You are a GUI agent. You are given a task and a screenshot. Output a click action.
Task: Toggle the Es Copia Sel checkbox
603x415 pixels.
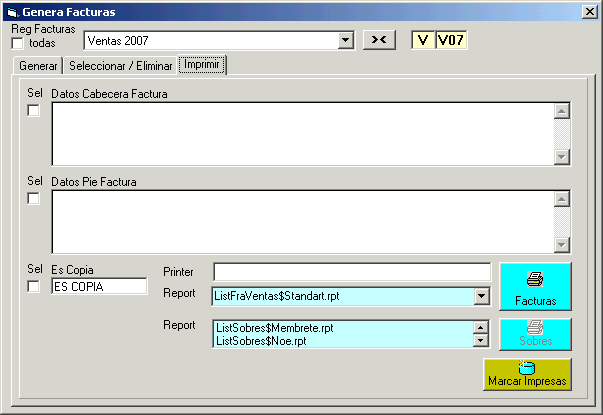click(x=33, y=287)
